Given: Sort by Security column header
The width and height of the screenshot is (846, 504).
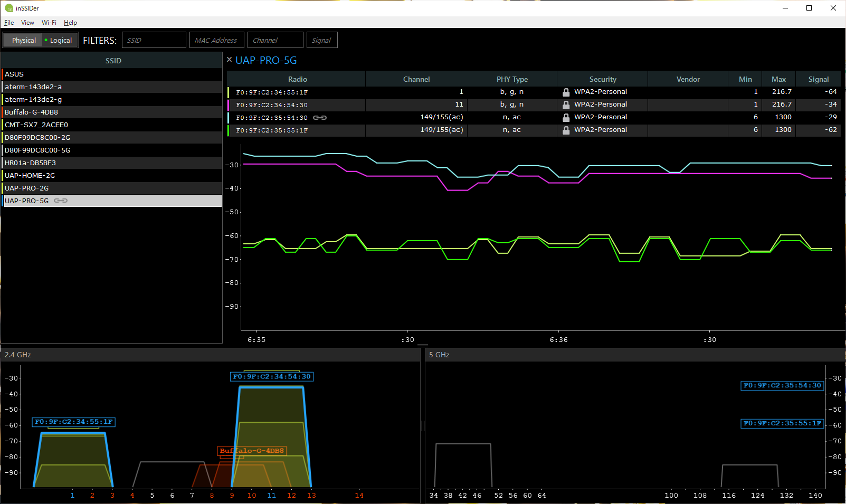Looking at the screenshot, I should click(x=603, y=79).
